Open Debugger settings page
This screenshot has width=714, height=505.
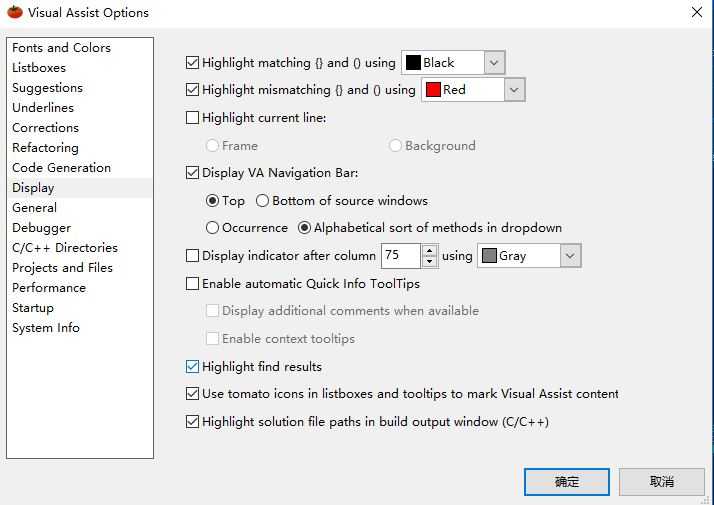pyautogui.click(x=41, y=228)
